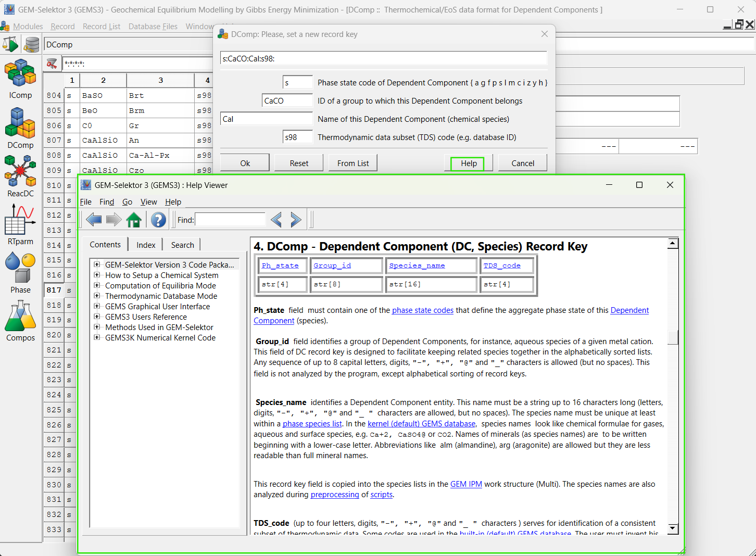Open Help Viewer File menu

click(85, 202)
